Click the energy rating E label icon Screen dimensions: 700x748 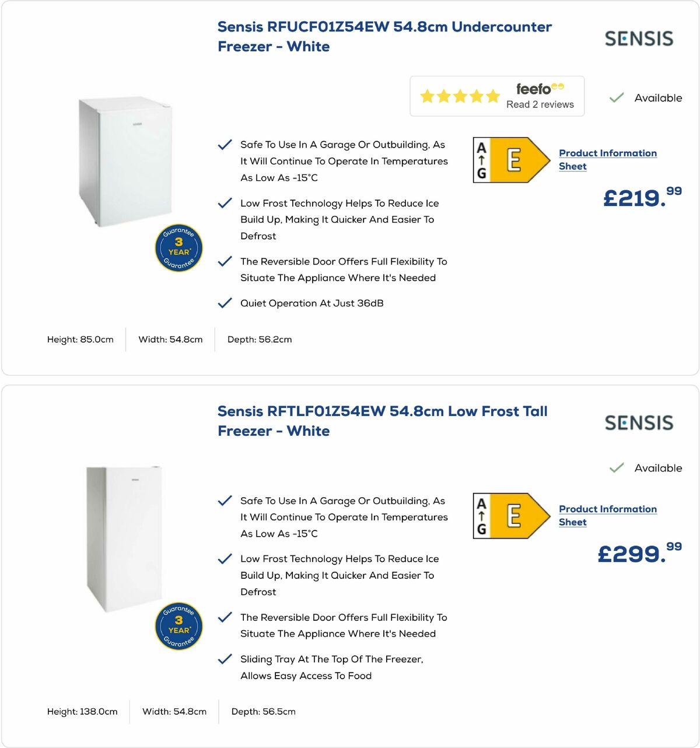coord(510,159)
